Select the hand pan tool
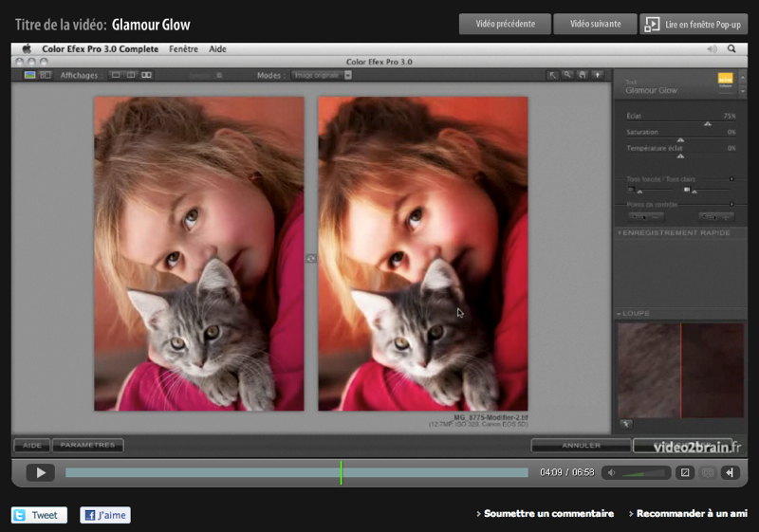 [x=583, y=75]
